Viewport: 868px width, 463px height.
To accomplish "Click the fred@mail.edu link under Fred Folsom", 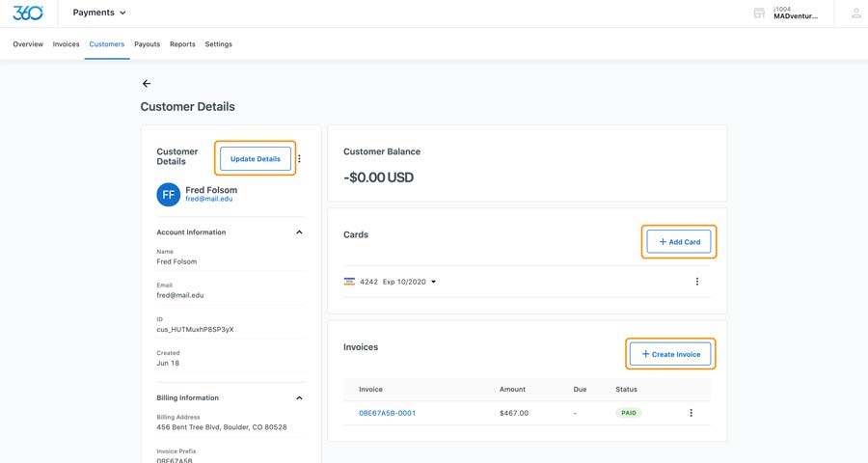I will coord(208,199).
